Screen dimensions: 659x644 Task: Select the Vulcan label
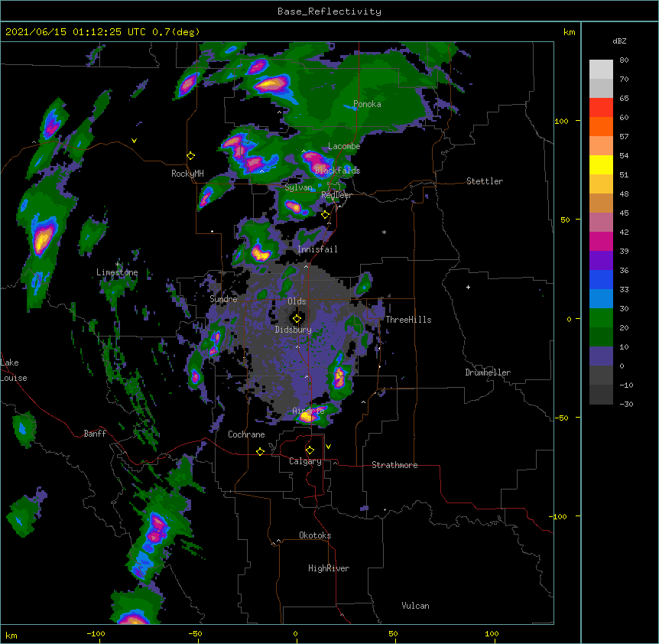(x=415, y=606)
